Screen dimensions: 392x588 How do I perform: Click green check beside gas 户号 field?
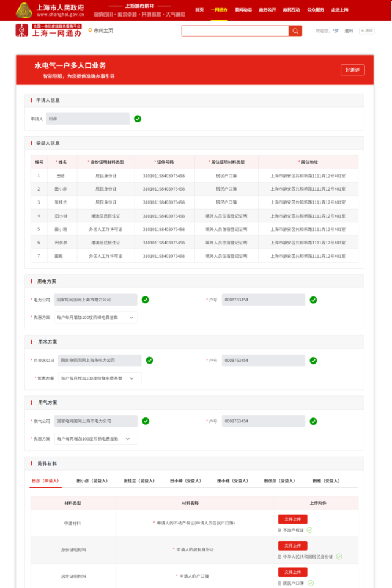(x=313, y=421)
